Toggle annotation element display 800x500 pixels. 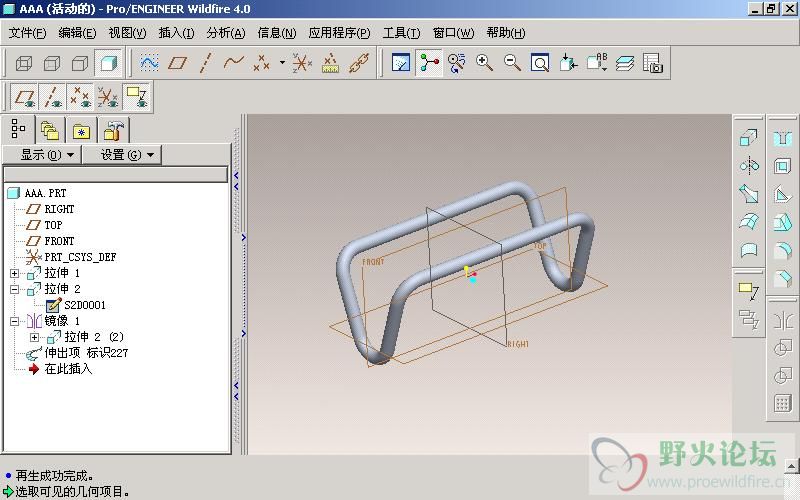[x=137, y=96]
